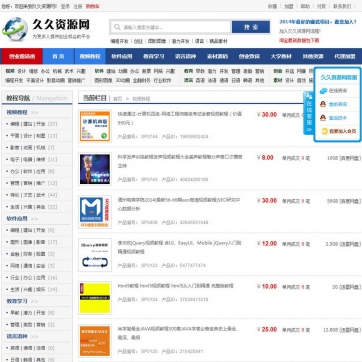The height and width of the screenshot is (362, 362).
Task: Expand the 视频教程 >> sidebar section header
Action: 22,112
